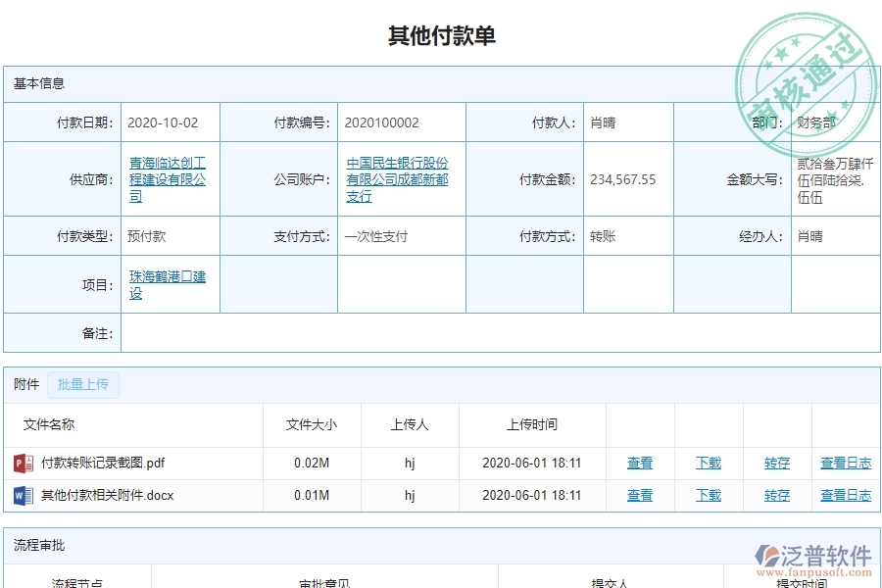Screen dimensions: 882x588
Task: 下载 the 其他付款相关附件.docx file
Action: 708,495
